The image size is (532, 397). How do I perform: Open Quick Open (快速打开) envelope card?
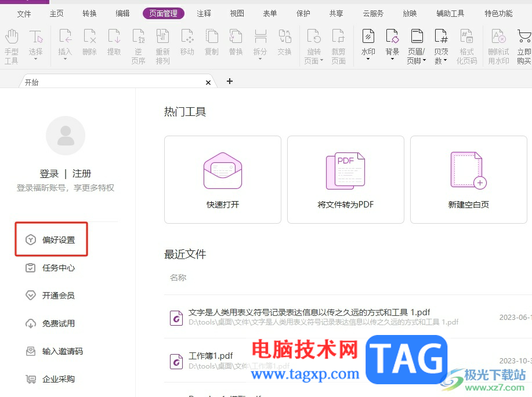pos(223,180)
